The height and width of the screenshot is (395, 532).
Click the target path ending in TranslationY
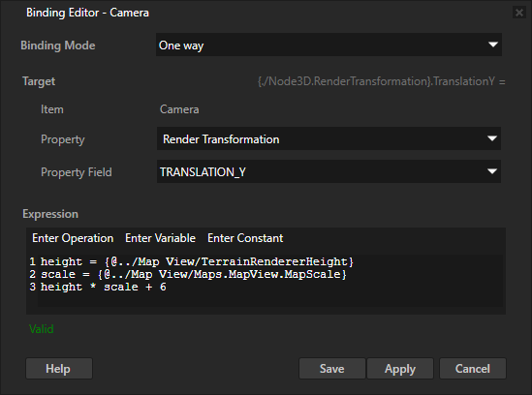(x=382, y=81)
